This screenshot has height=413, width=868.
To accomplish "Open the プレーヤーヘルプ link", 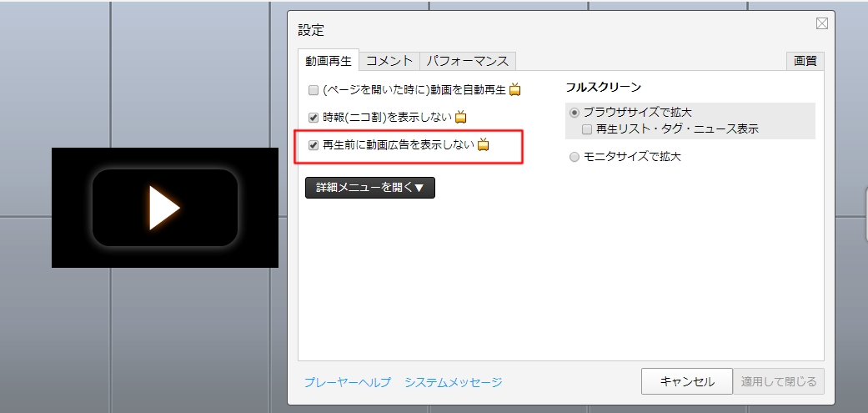I will point(347,382).
